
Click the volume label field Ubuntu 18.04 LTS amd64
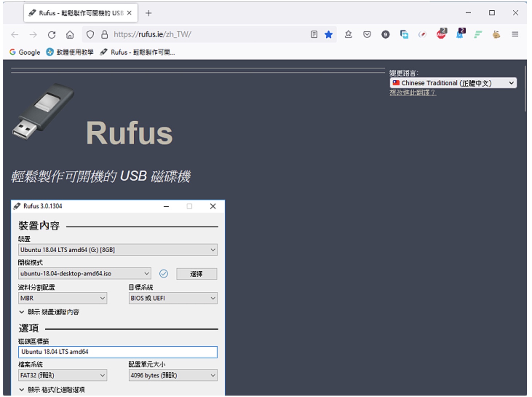pos(118,352)
